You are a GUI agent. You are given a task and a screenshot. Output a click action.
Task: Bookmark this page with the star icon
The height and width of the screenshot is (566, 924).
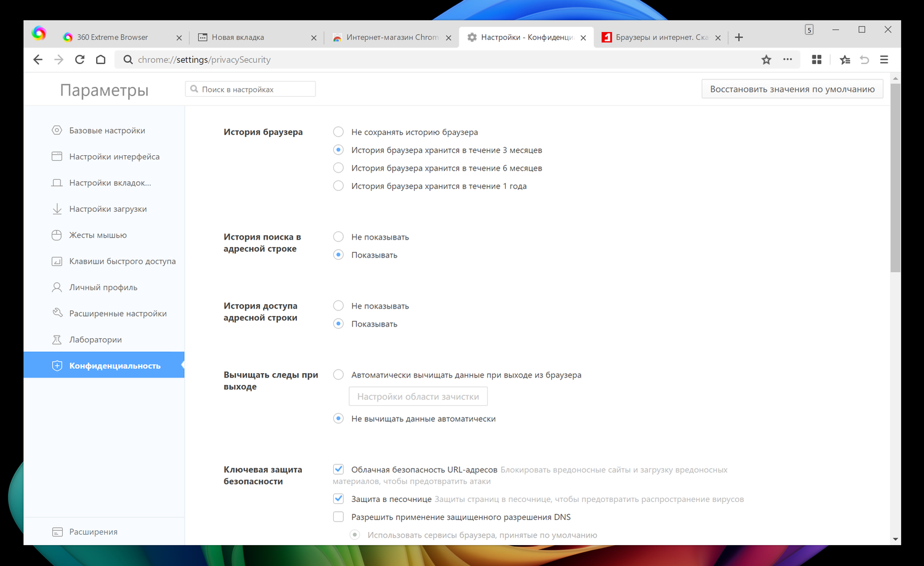[766, 60]
